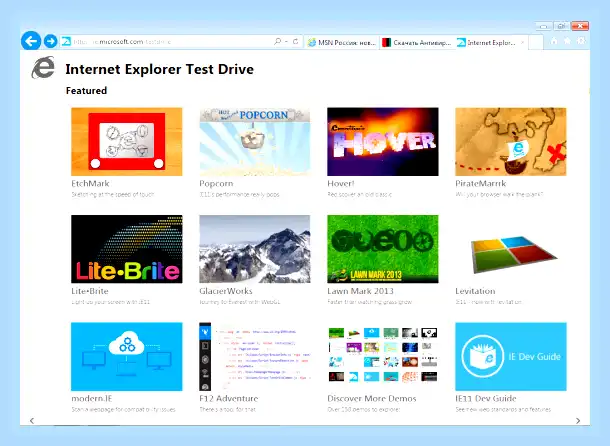The width and height of the screenshot is (610, 446).
Task: Open the Hover! demo thumbnail
Action: click(x=383, y=142)
